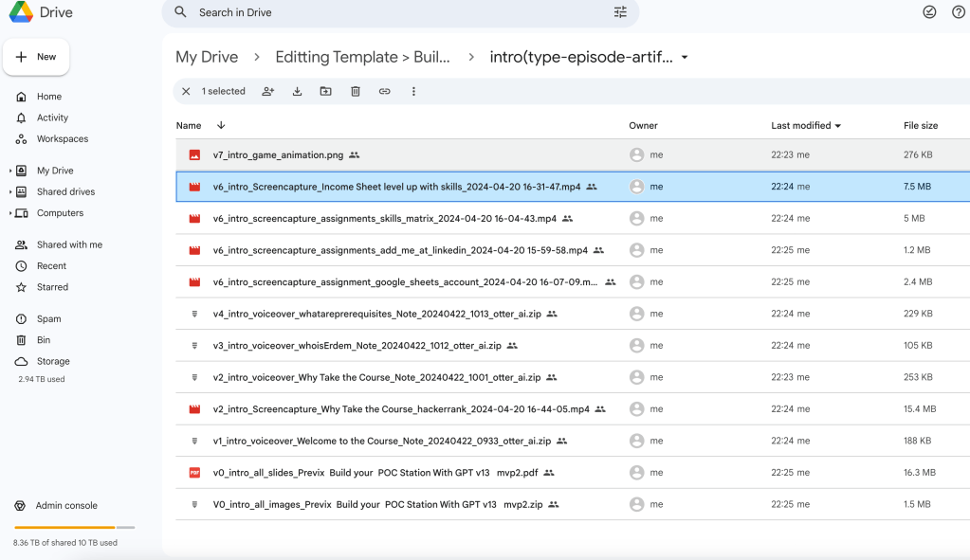Image resolution: width=970 pixels, height=560 pixels.
Task: Download the selected file
Action: pos(297,92)
